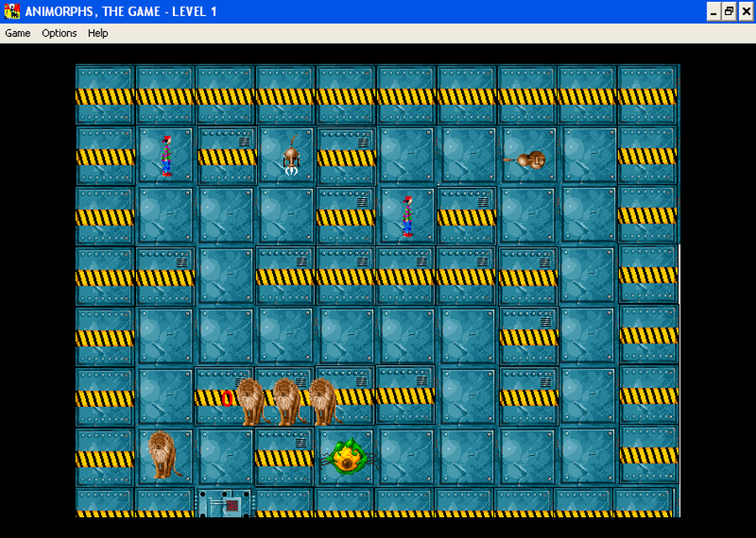Click the middle lion of the three

pos(284,394)
